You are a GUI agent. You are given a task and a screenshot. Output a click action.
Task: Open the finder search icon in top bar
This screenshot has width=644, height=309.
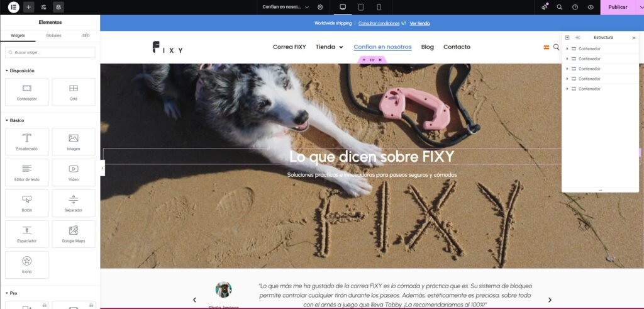[x=559, y=7]
